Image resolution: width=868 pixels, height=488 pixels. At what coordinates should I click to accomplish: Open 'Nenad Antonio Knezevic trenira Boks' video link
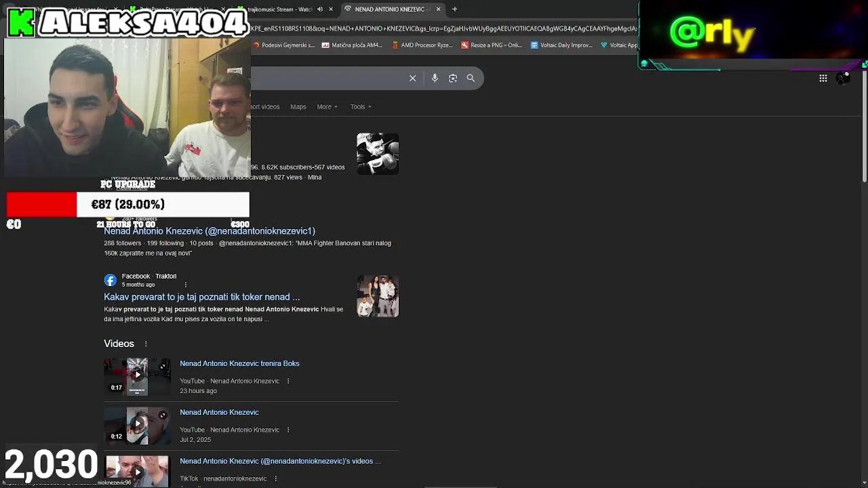point(239,363)
